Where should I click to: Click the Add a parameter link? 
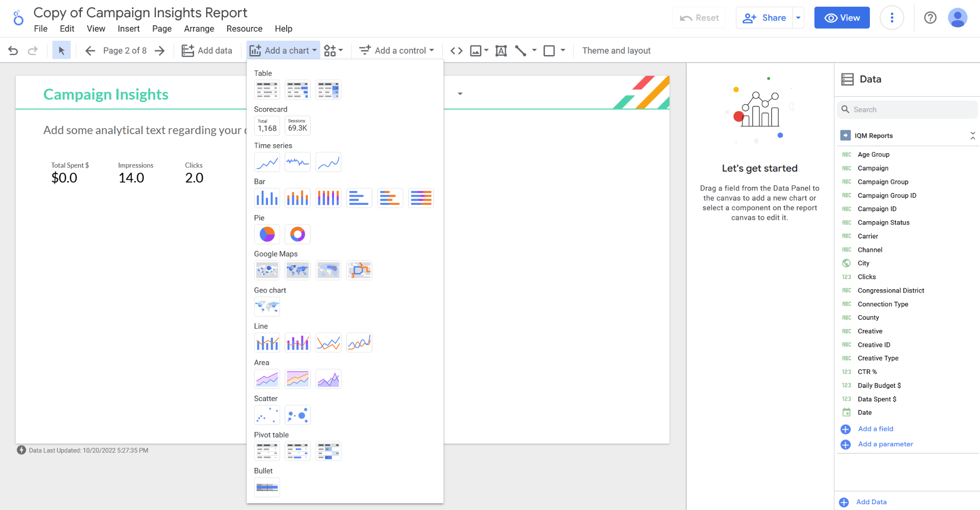pyautogui.click(x=885, y=444)
